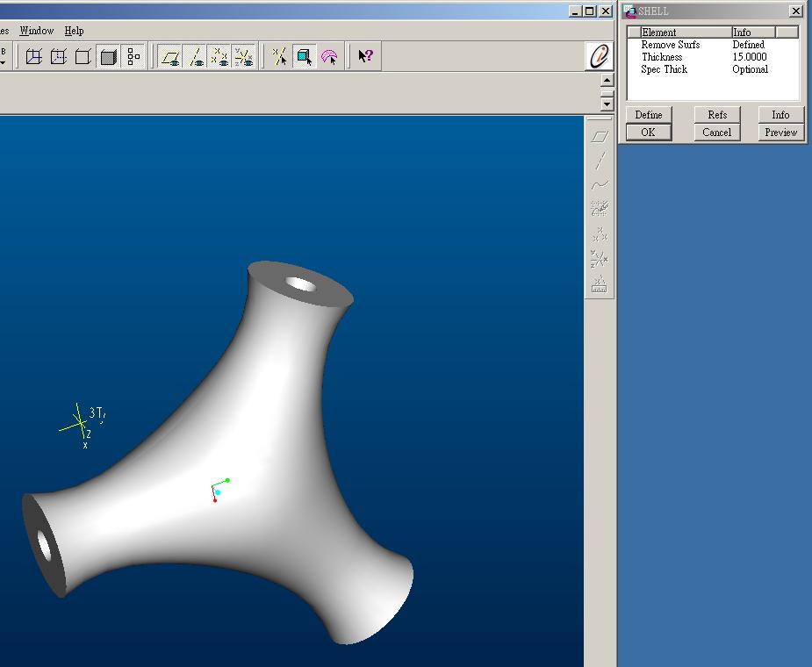Viewport: 812px width, 667px height.
Task: Click the pink surface selection icon
Action: (329, 56)
